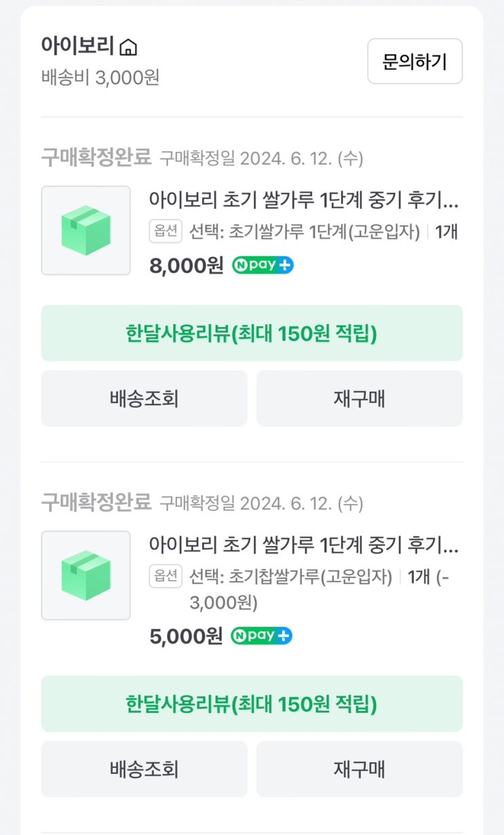Check 배송조회 for second order

[144, 769]
